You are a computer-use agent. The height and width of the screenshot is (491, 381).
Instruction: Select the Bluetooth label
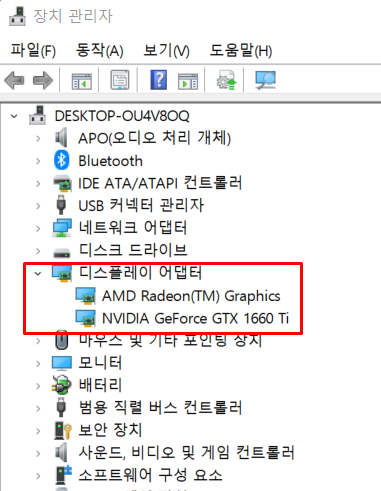coord(110,161)
